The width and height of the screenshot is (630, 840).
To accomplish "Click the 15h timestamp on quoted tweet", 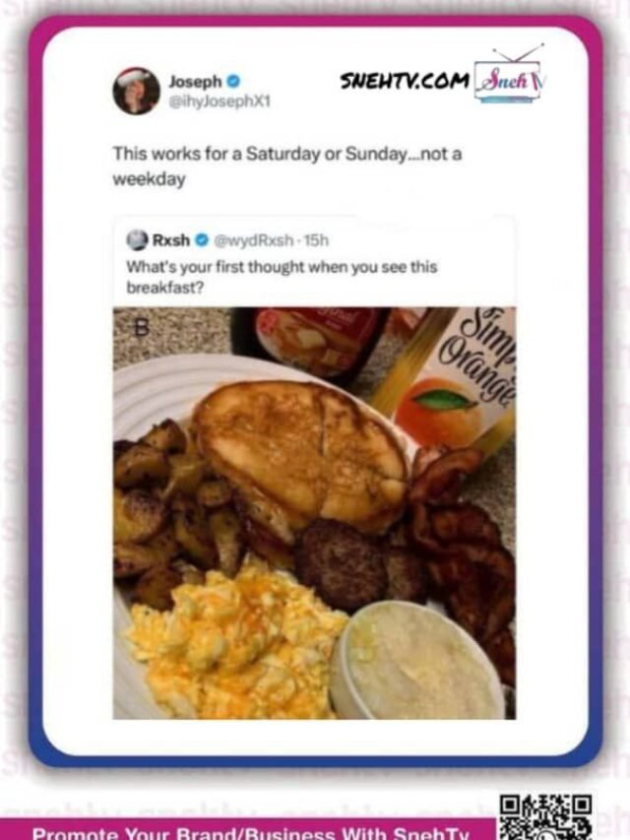I will click(316, 240).
